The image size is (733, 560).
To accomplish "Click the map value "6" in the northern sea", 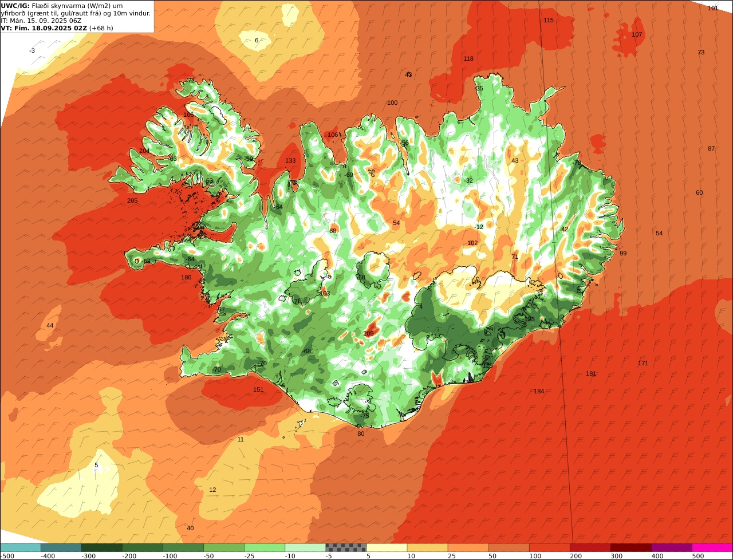I will 257,40.
